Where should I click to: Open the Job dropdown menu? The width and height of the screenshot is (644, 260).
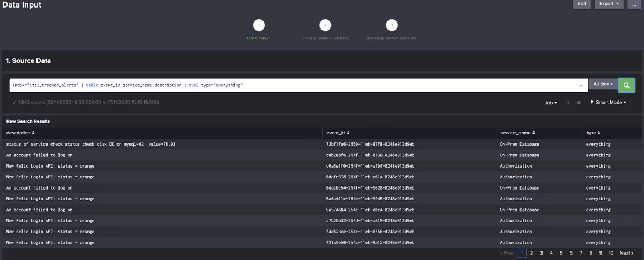551,103
